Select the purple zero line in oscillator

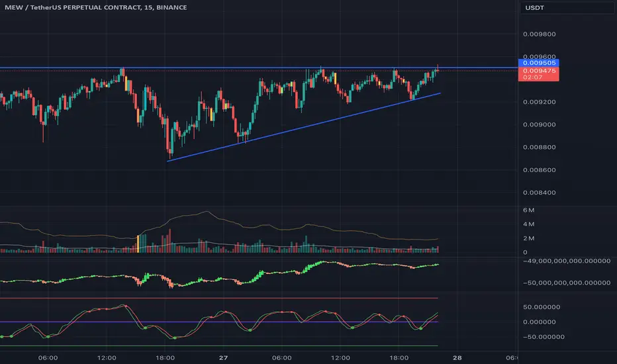tap(218, 322)
